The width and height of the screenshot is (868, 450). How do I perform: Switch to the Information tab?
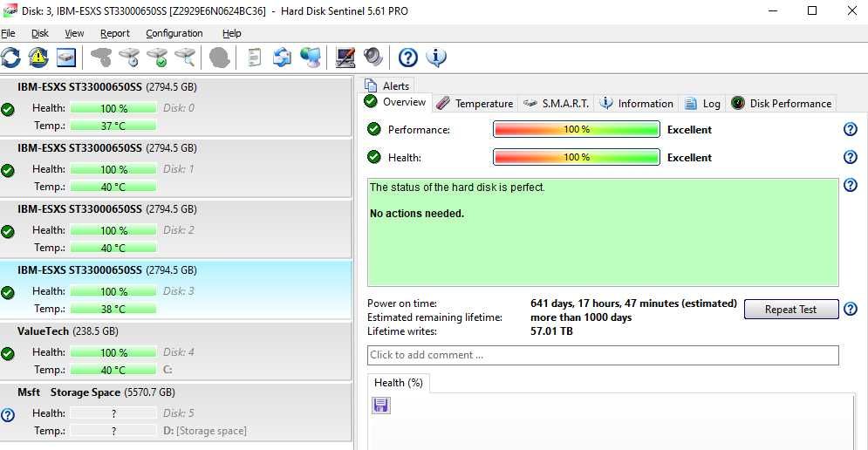pos(637,104)
